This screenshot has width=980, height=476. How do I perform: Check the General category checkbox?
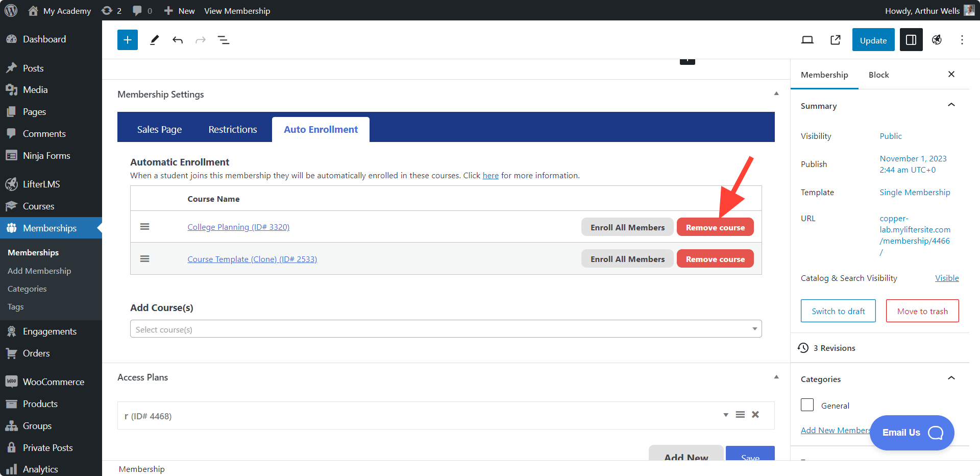tap(807, 405)
